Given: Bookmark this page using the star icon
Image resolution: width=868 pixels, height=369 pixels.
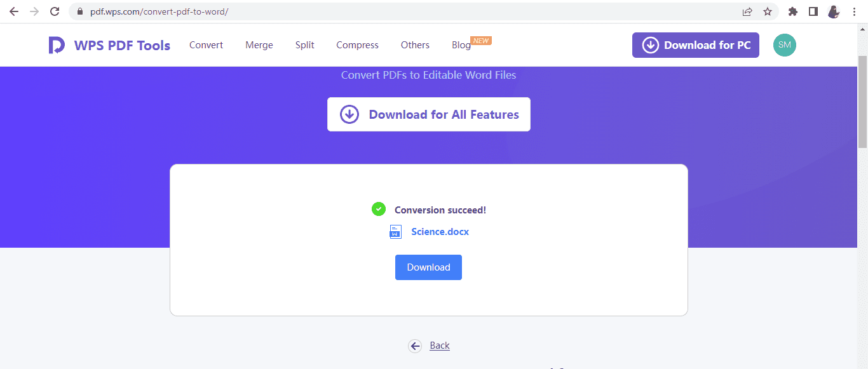Looking at the screenshot, I should tap(767, 11).
